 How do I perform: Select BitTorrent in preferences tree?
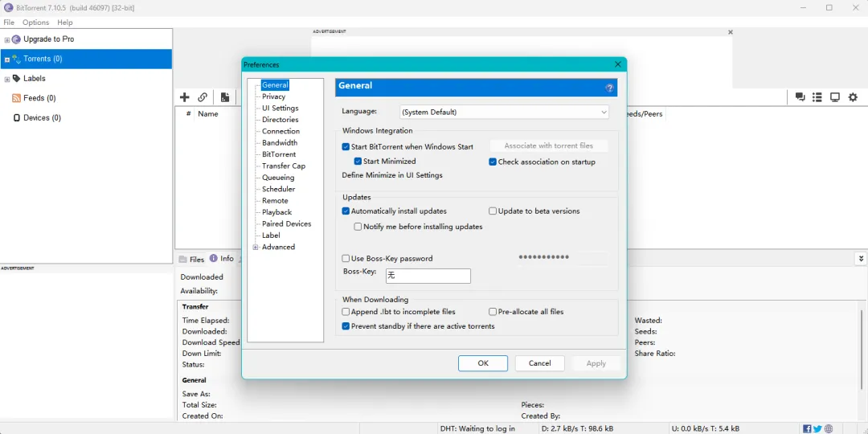coord(279,154)
